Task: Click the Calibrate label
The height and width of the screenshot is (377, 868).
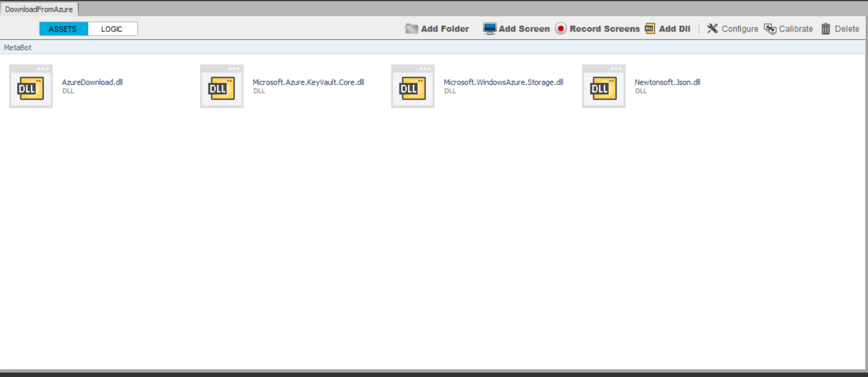Action: point(796,29)
